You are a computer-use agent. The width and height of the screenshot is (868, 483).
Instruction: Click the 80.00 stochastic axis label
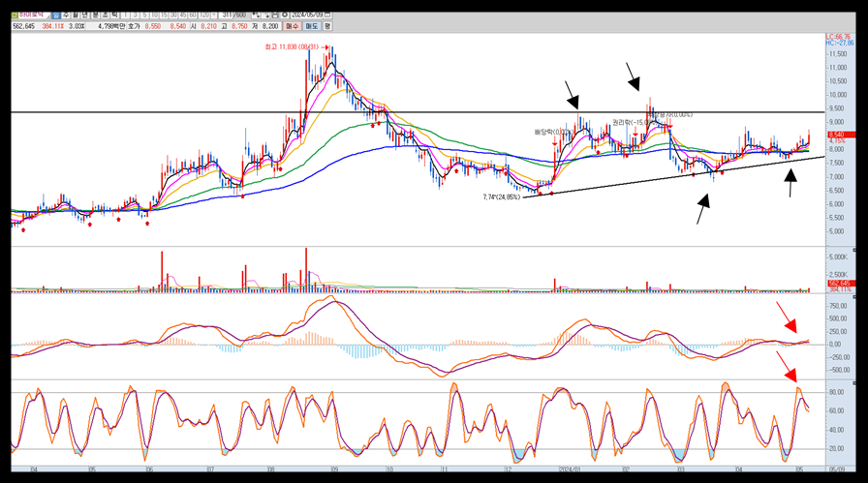836,392
